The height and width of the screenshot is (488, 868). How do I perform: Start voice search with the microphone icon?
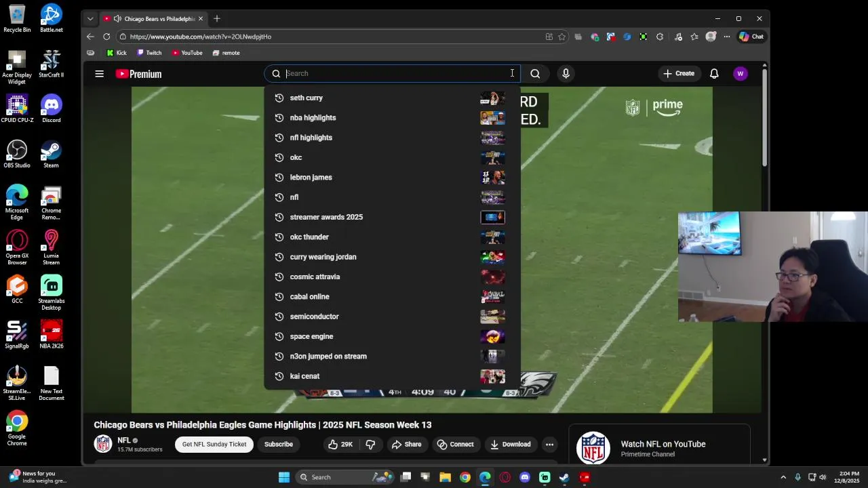click(x=566, y=73)
